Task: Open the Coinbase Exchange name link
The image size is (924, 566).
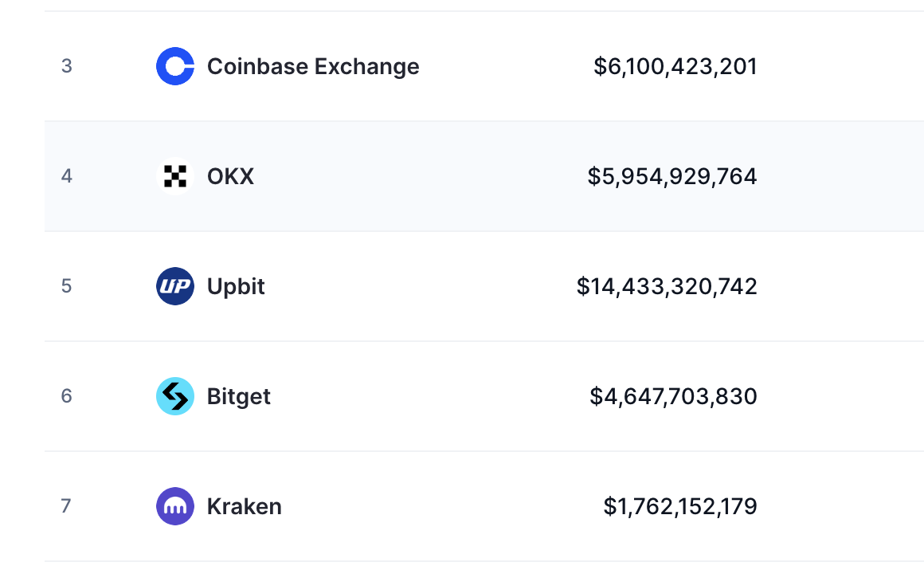Action: (x=313, y=66)
